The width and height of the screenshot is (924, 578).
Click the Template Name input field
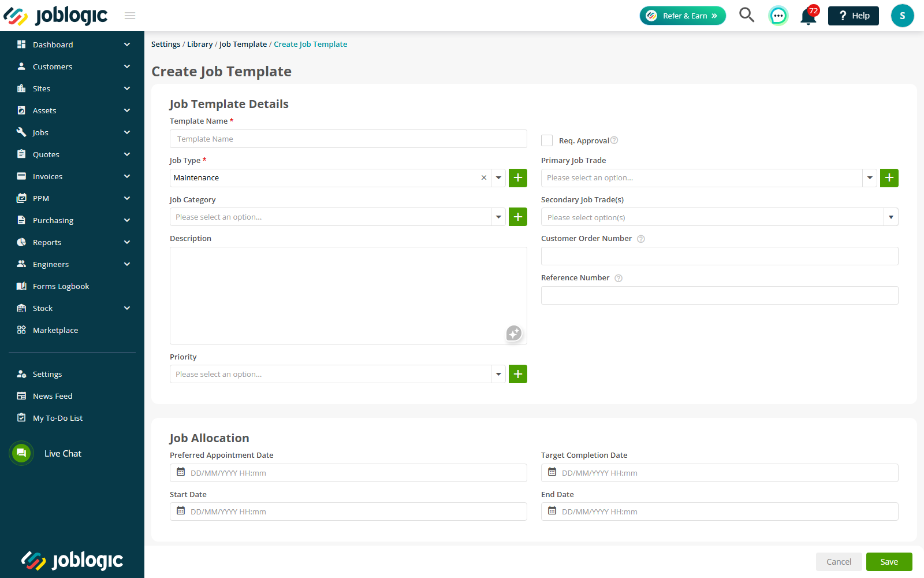[348, 139]
